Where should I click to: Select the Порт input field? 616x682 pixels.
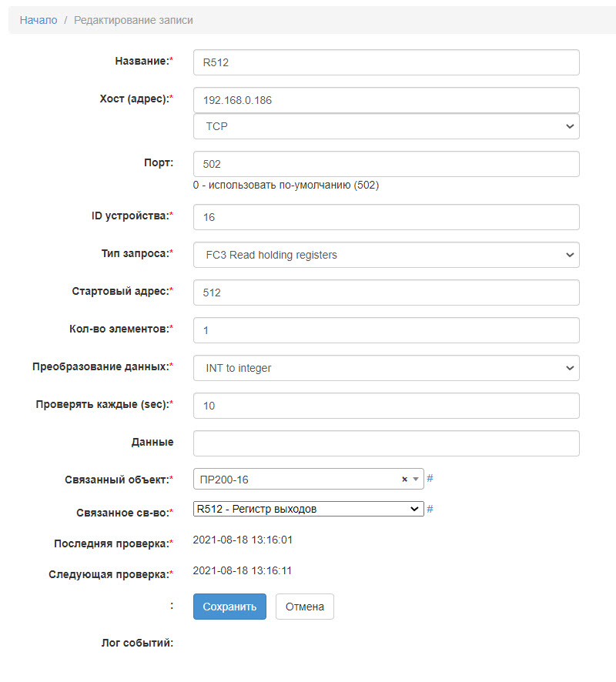coord(386,164)
